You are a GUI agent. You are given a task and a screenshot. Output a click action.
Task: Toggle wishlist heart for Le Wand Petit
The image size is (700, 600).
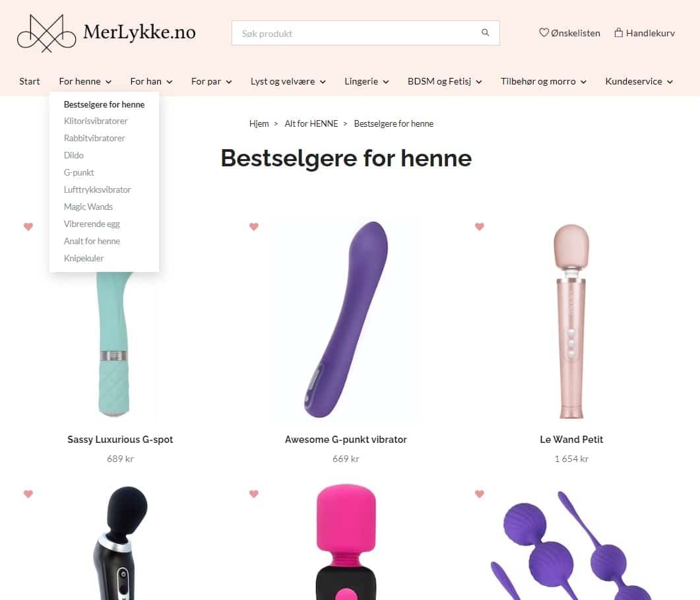pyautogui.click(x=480, y=226)
